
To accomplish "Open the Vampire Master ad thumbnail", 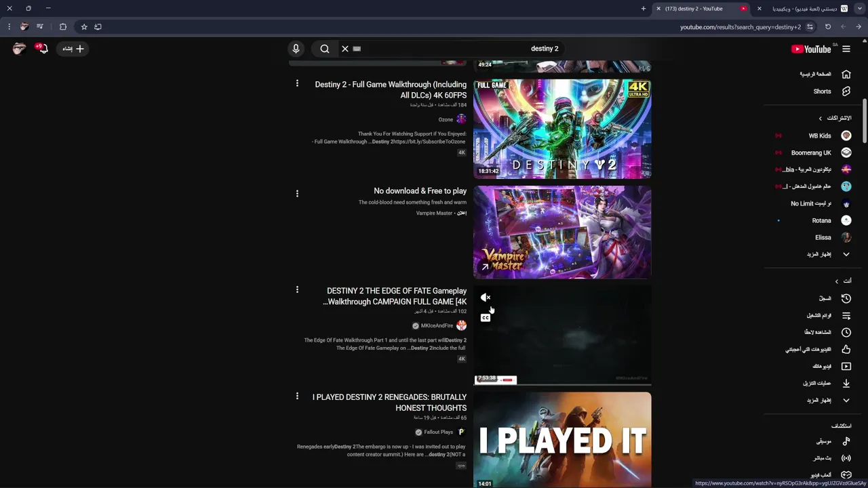I will pos(562,232).
